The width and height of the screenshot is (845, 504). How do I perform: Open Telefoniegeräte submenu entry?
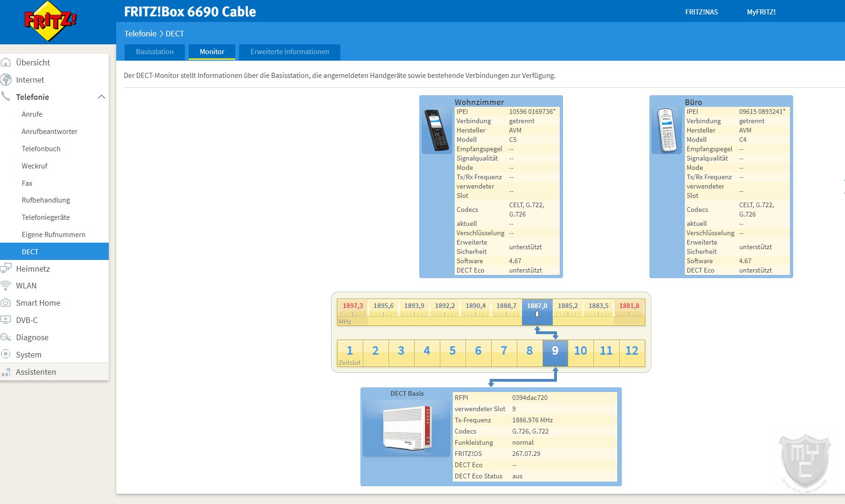(46, 217)
